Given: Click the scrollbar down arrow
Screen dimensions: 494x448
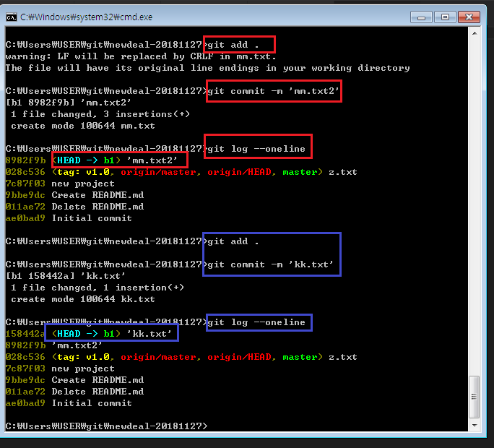Looking at the screenshot, I should tap(474, 426).
